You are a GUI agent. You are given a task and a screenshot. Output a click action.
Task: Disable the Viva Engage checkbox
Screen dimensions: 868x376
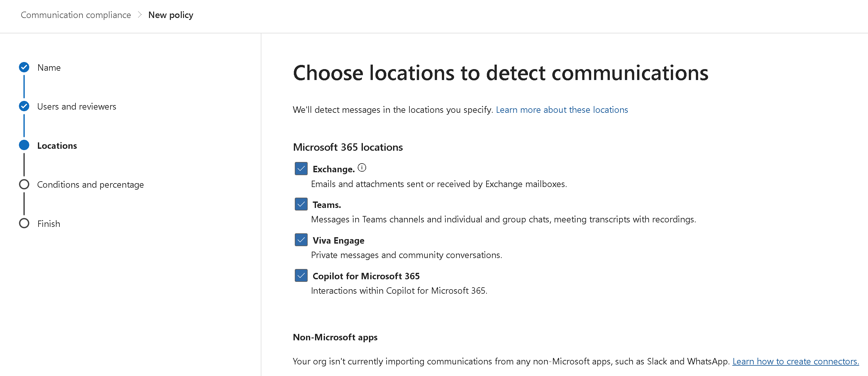[301, 240]
